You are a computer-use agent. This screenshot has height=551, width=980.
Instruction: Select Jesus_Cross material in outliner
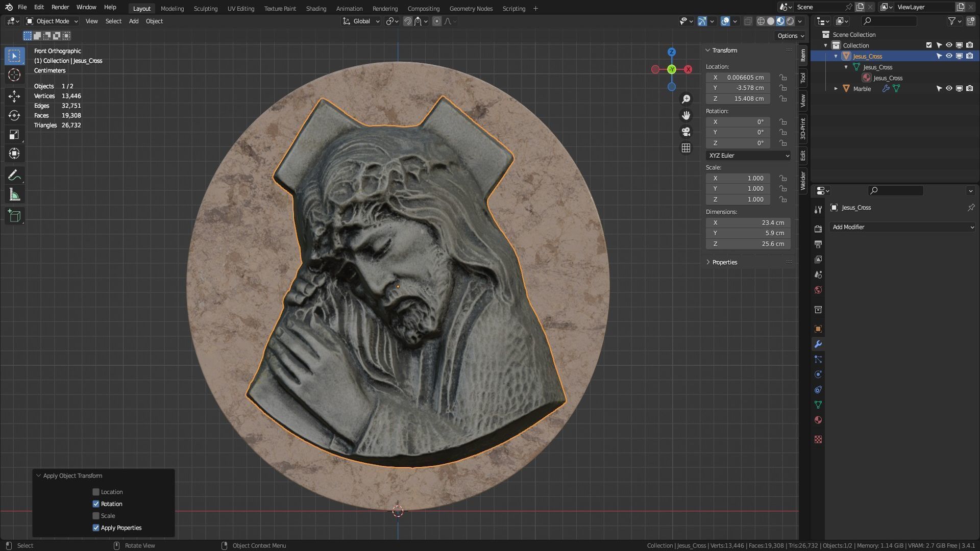[x=888, y=78]
